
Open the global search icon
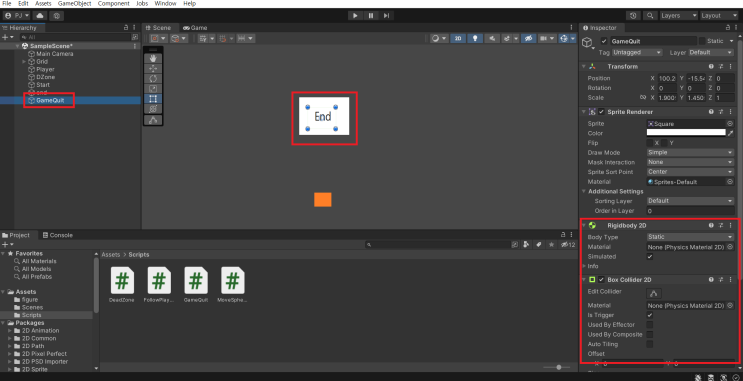pos(650,16)
